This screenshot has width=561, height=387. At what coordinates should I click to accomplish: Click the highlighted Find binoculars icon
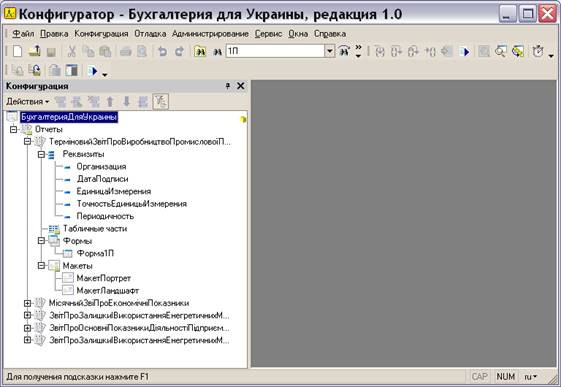(200, 52)
